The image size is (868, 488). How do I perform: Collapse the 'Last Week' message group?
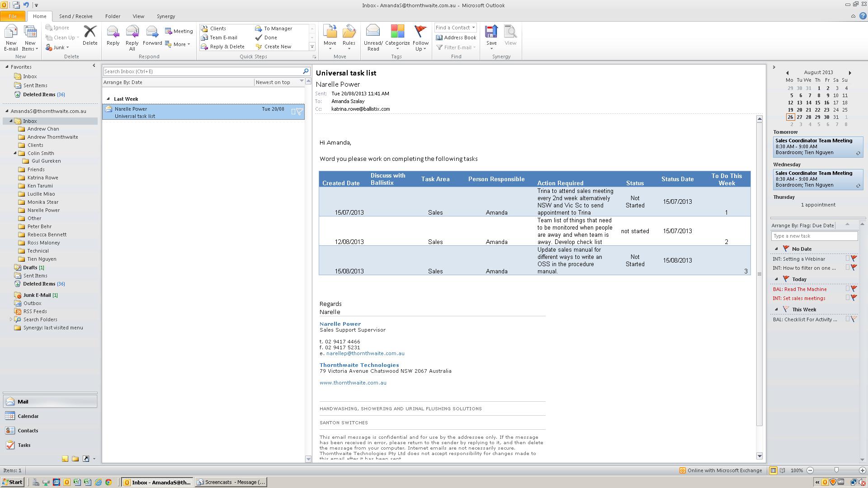tap(108, 99)
